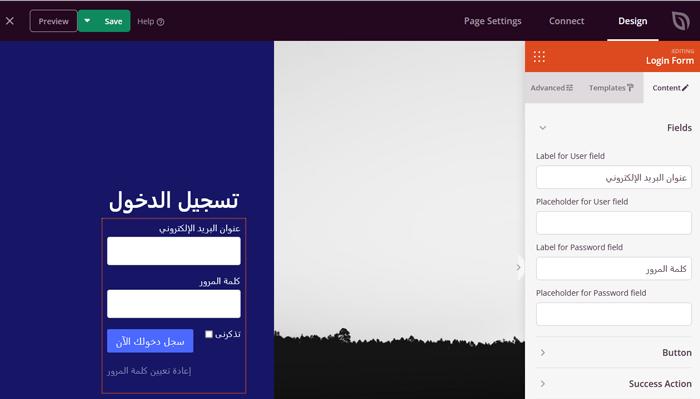700x399 pixels.
Task: Click the سجل دخولك الآن login button
Action: click(x=150, y=341)
